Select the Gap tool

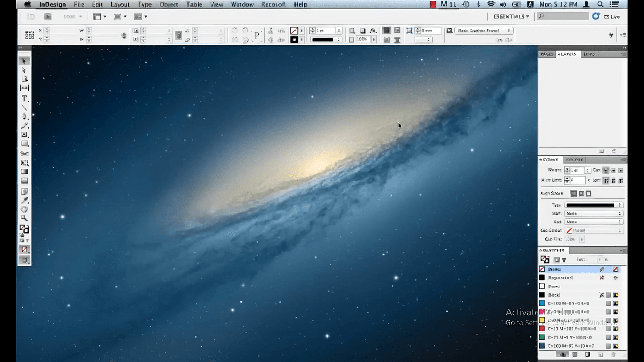pos(24,88)
